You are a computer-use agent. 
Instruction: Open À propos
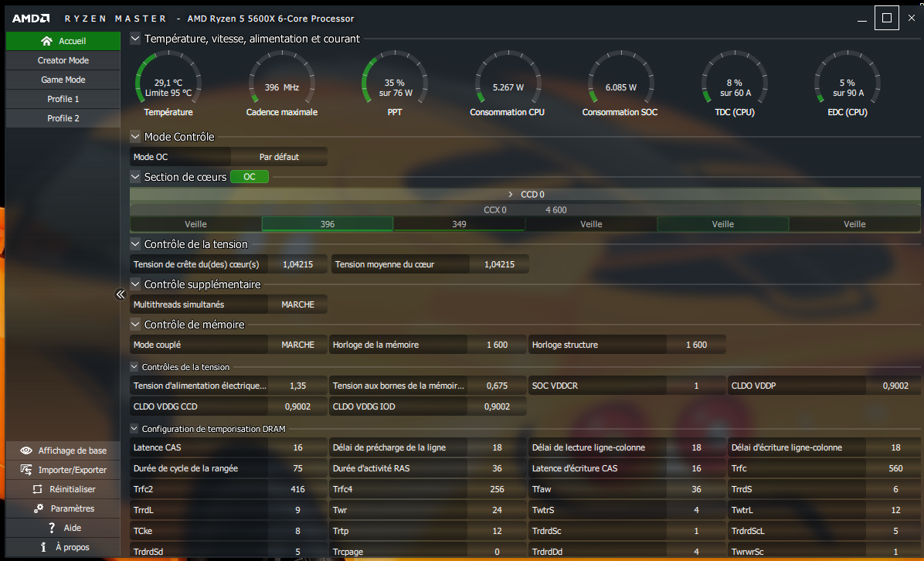[63, 547]
